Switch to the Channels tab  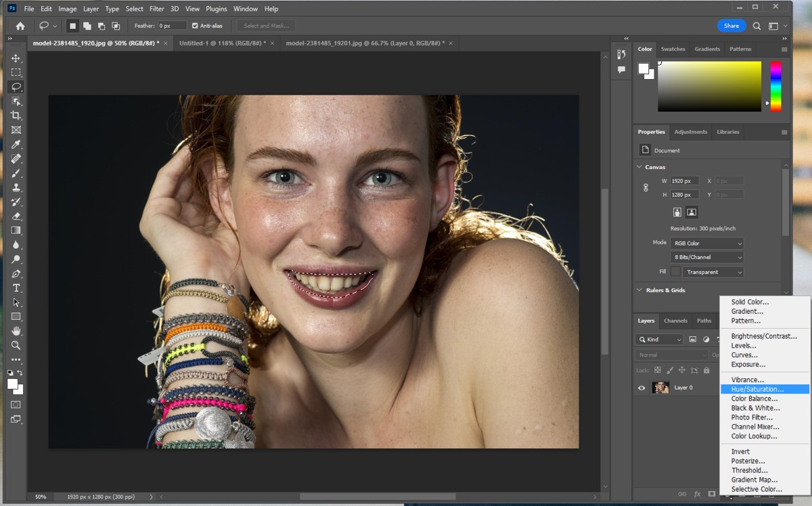[675, 321]
